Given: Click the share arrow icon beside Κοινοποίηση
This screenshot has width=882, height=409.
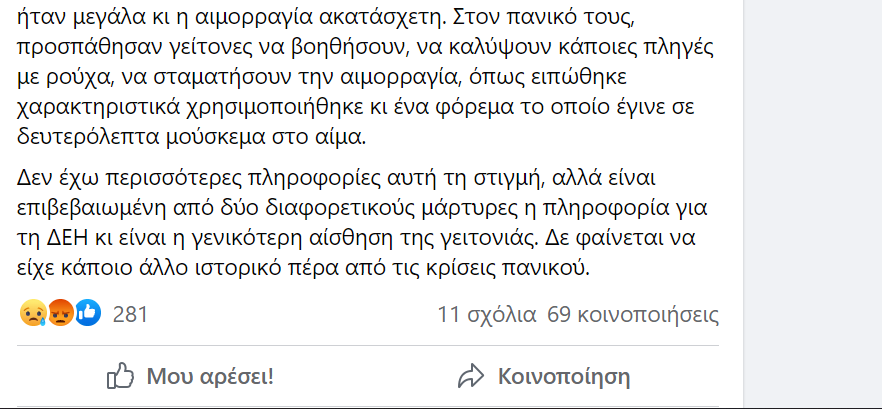Looking at the screenshot, I should tap(471, 376).
